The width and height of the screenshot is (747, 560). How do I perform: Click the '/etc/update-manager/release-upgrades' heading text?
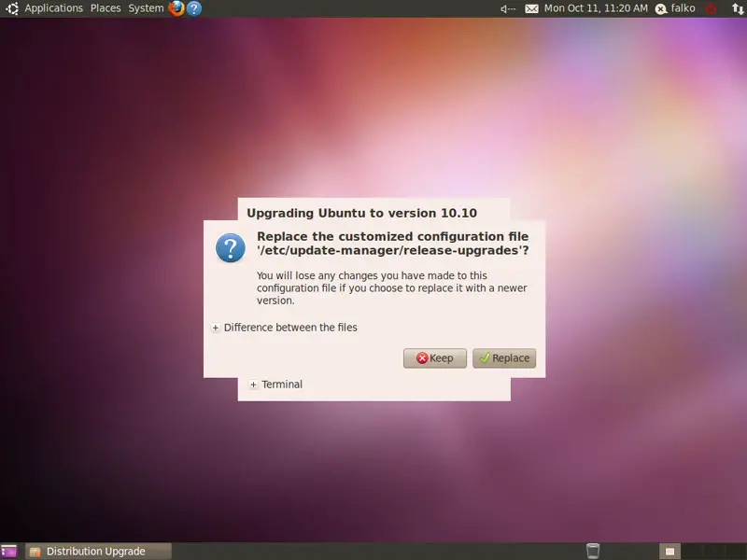(x=392, y=250)
